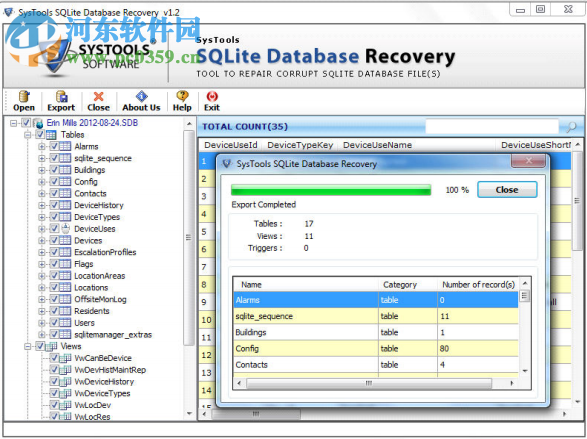587x439 pixels.
Task: Click the search magnifier icon
Action: pyautogui.click(x=571, y=127)
